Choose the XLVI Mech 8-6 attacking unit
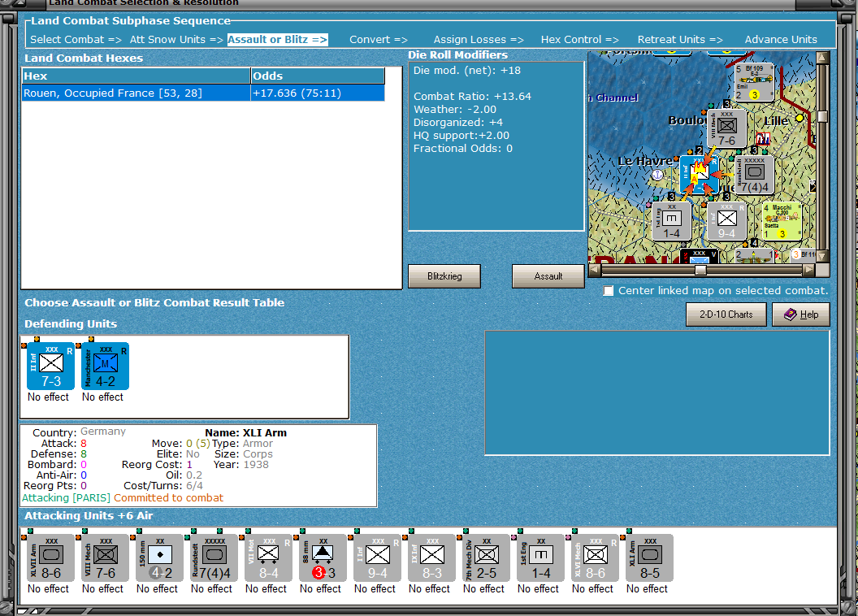Image resolution: width=858 pixels, height=616 pixels. pyautogui.click(x=595, y=557)
